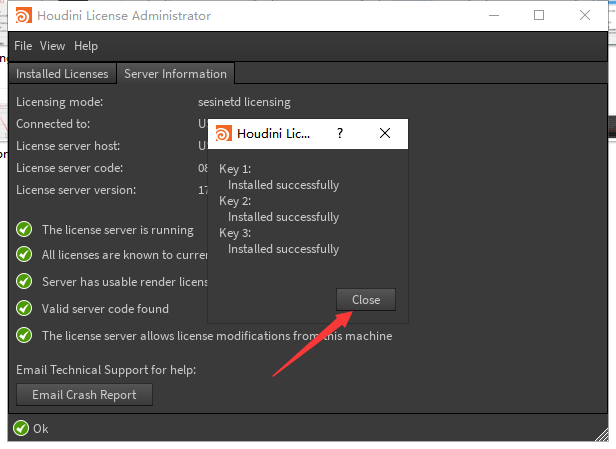This screenshot has height=449, width=616.
Task: Click the check icon beside 'All licenses are known'
Action: point(24,255)
